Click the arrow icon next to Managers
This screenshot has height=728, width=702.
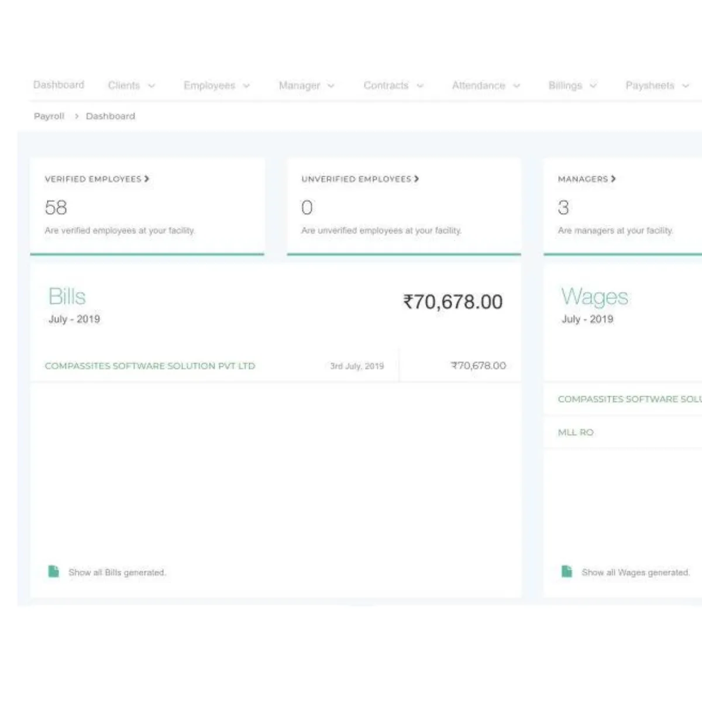[613, 179]
